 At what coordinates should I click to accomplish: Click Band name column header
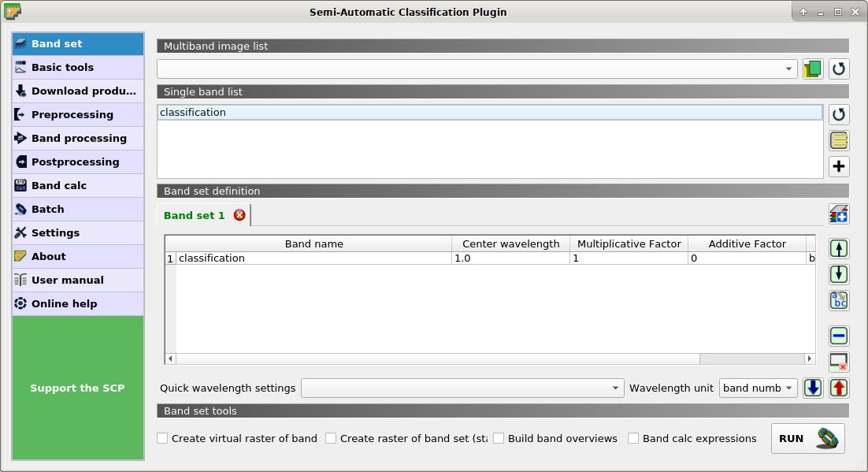pos(313,243)
